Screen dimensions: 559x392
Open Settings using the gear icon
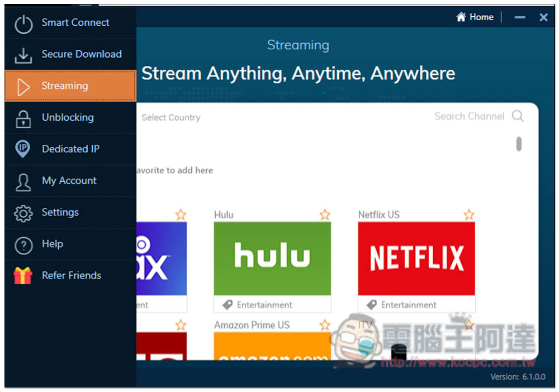click(23, 214)
